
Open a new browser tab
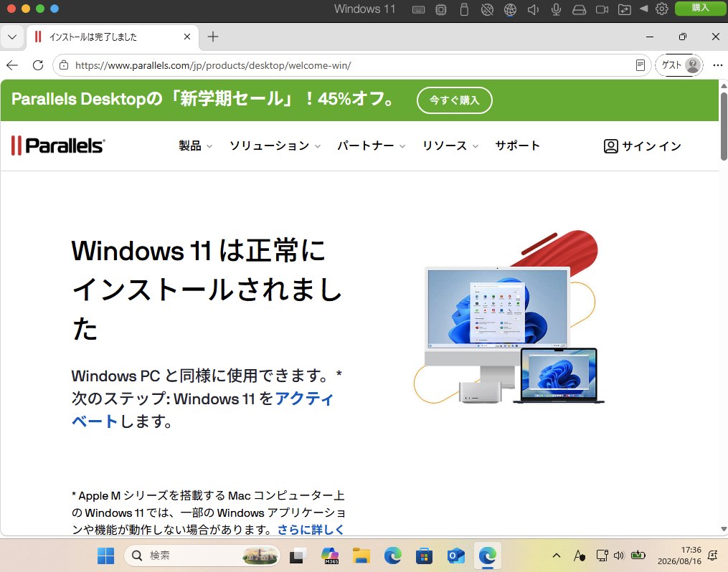click(x=212, y=37)
